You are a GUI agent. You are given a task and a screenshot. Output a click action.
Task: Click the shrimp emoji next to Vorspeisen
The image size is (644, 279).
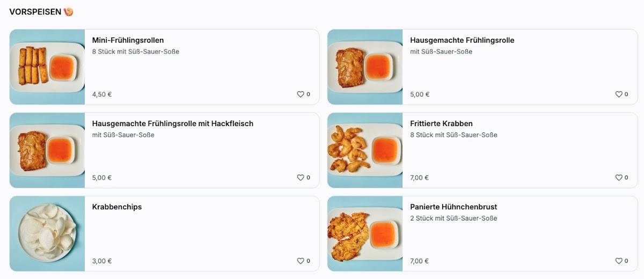coord(68,12)
